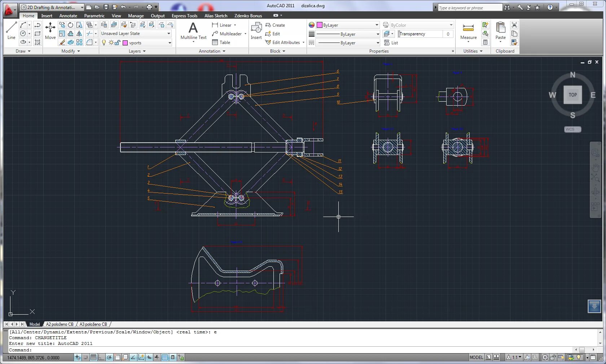
Task: Click the Create block button
Action: (275, 25)
